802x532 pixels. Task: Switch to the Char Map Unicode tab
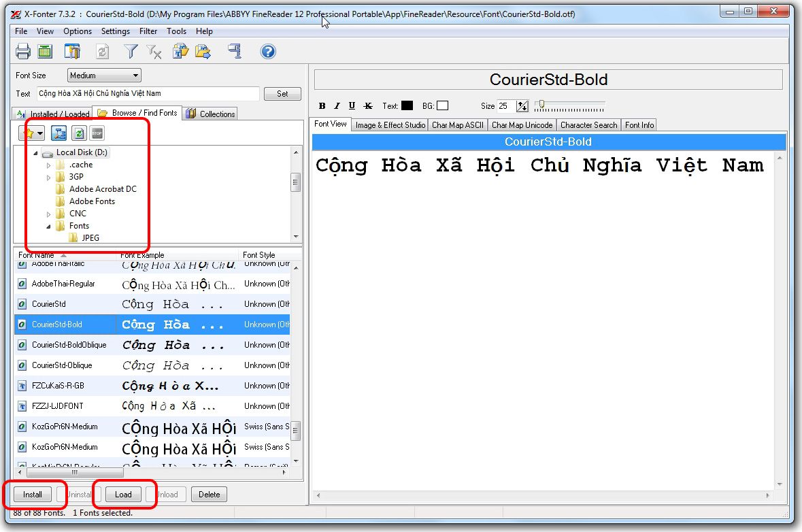tap(522, 124)
